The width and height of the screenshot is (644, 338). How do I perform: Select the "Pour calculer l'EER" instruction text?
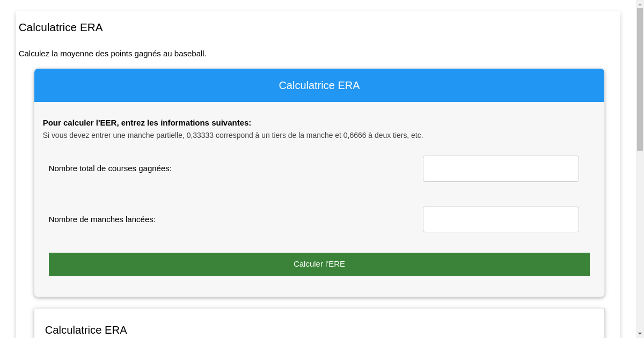click(x=147, y=122)
